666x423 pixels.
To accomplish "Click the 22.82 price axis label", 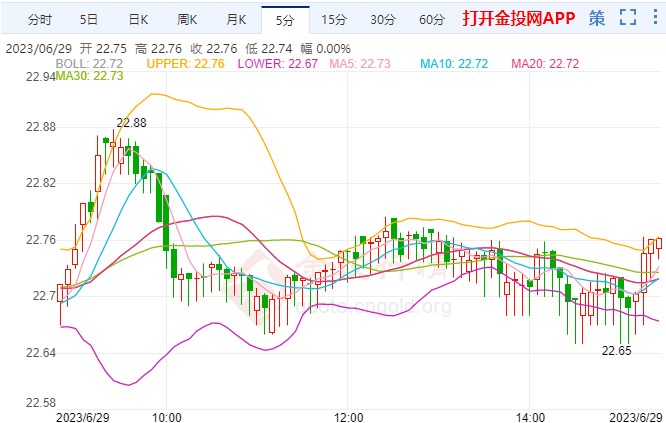I will pos(41,183).
